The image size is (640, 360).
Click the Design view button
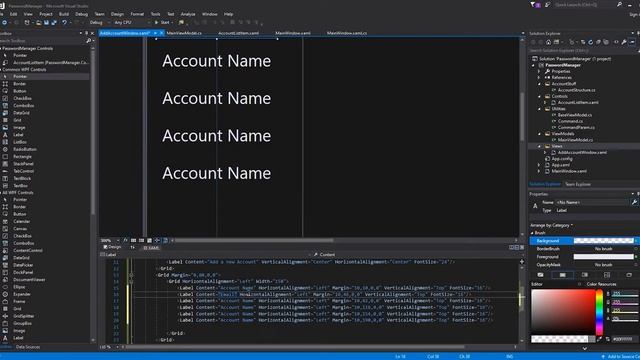tap(112, 247)
